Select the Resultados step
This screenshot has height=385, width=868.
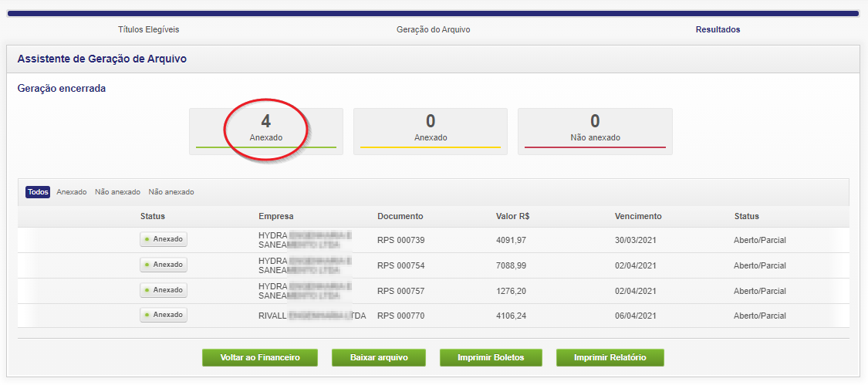[718, 29]
